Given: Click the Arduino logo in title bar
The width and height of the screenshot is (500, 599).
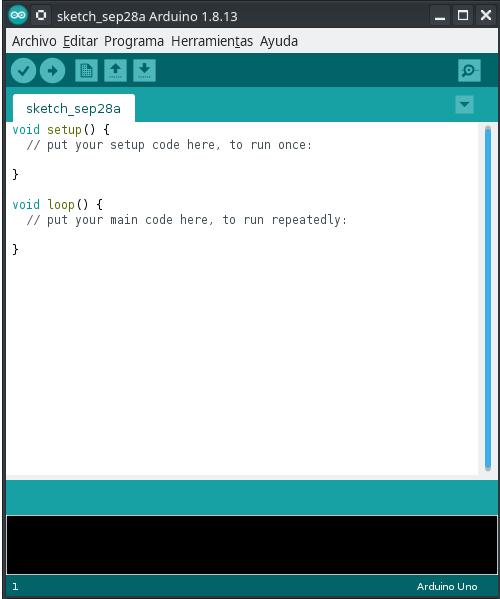Looking at the screenshot, I should pyautogui.click(x=18, y=15).
